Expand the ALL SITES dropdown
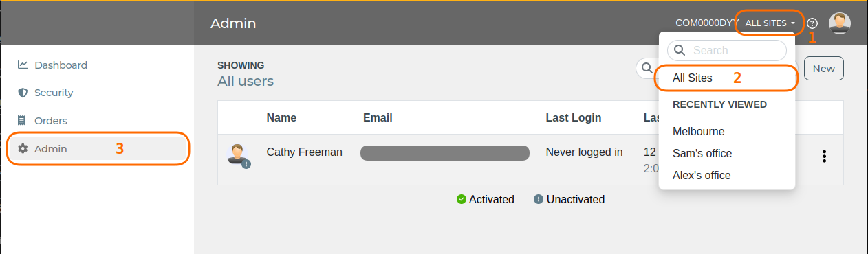Viewport: 868px width, 254px height. point(770,23)
